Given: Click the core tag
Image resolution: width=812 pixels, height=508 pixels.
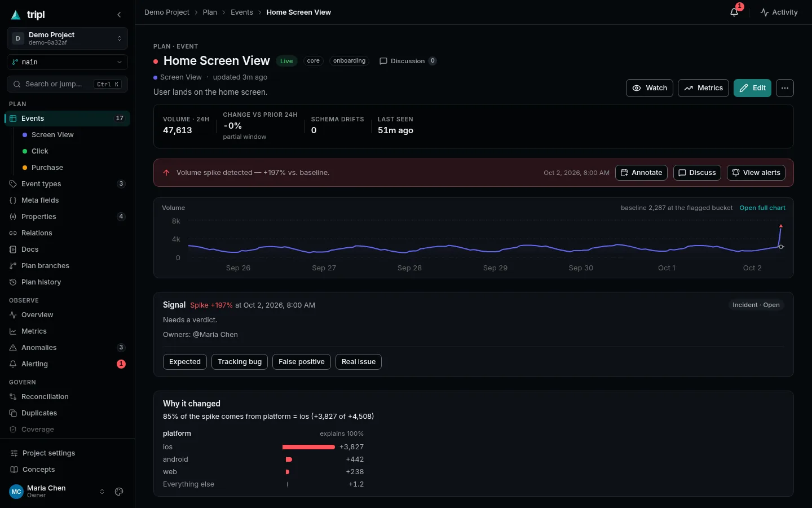Looking at the screenshot, I should pyautogui.click(x=314, y=61).
